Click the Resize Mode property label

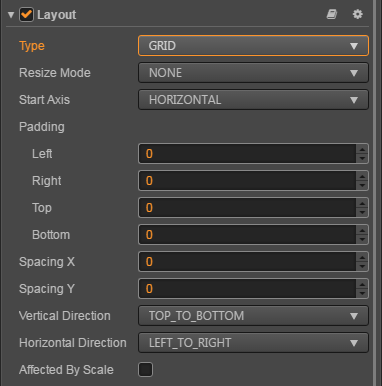pyautogui.click(x=55, y=73)
